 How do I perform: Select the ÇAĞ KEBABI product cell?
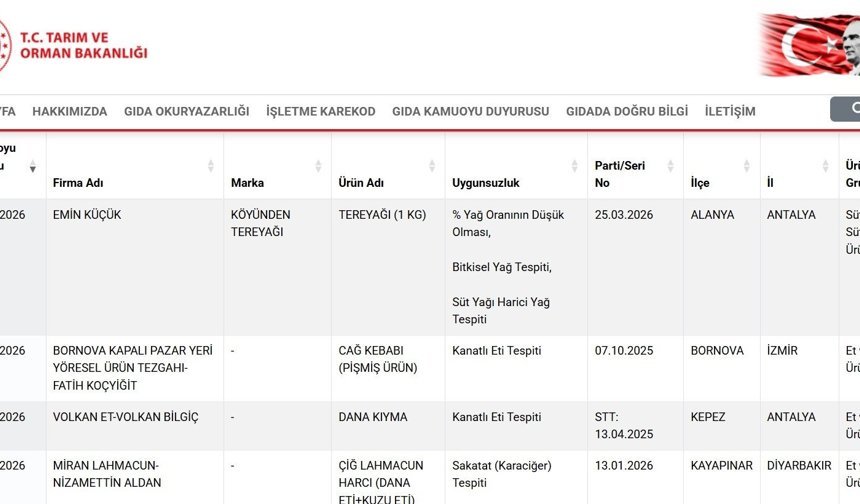pyautogui.click(x=378, y=359)
